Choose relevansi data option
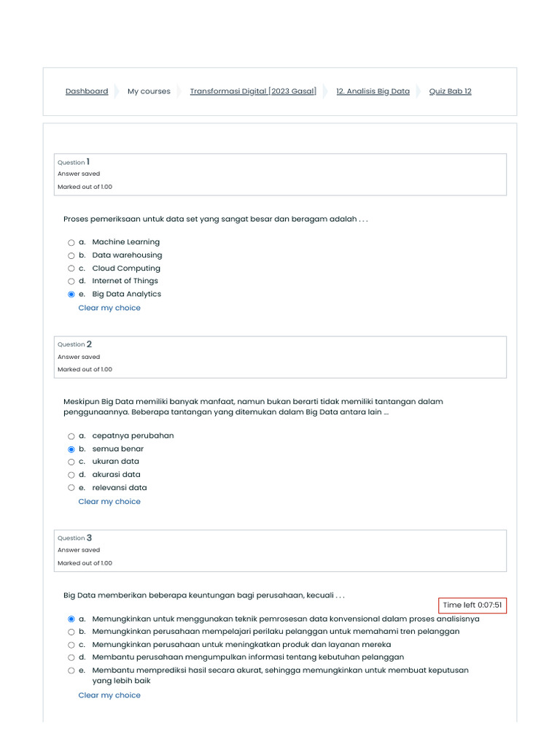Viewport: 560px width, 747px height. coord(71,488)
